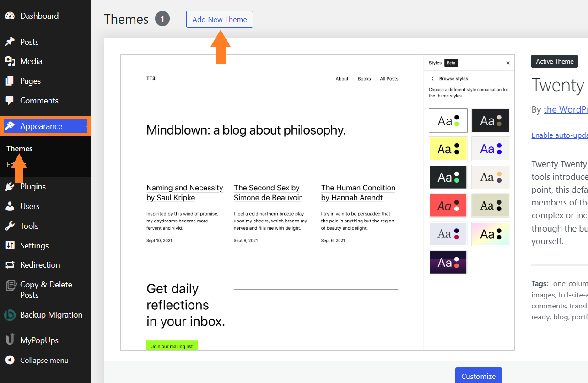The height and width of the screenshot is (383, 588).
Task: Select the red style swatch
Action: coord(448,205)
